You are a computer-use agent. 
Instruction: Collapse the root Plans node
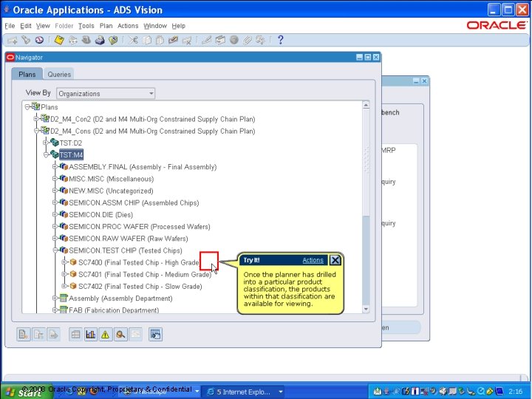click(x=27, y=107)
